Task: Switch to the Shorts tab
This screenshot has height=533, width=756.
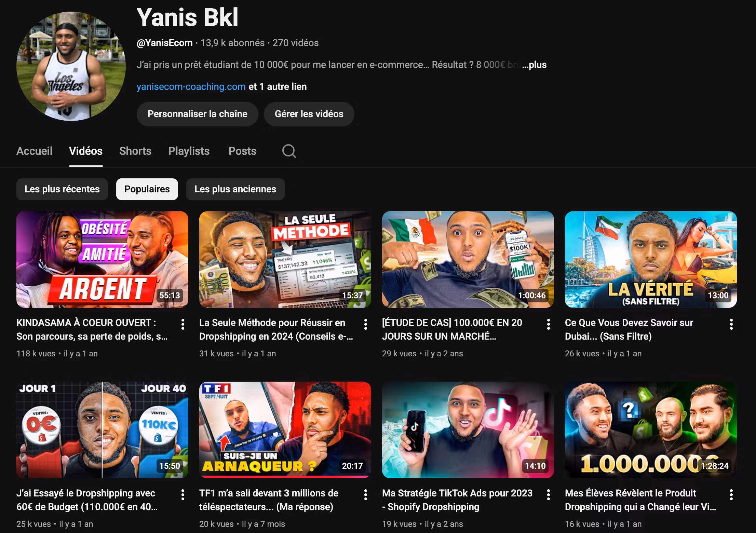Action: click(x=135, y=151)
